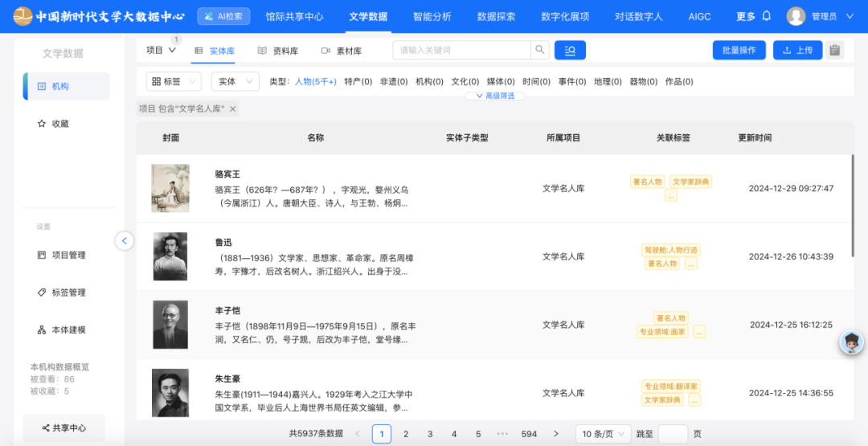Click the 管理员 user avatar
The image size is (868, 446).
click(x=796, y=17)
